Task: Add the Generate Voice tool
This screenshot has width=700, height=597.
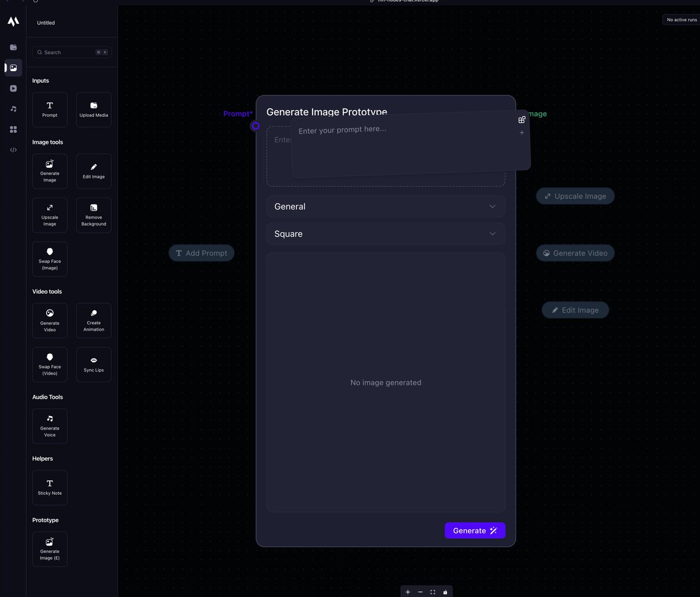Action: click(x=50, y=426)
